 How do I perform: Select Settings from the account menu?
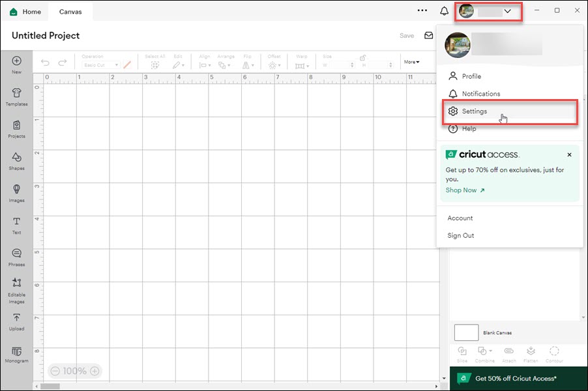[x=474, y=111]
